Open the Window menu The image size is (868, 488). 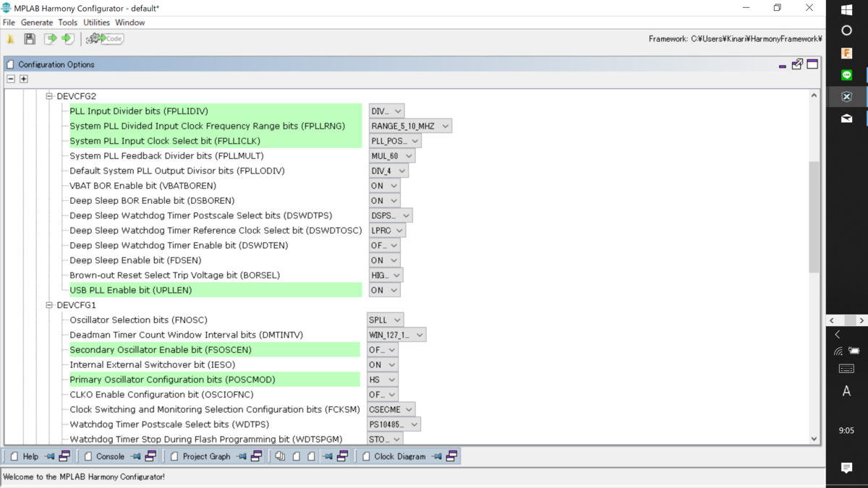pyautogui.click(x=130, y=22)
